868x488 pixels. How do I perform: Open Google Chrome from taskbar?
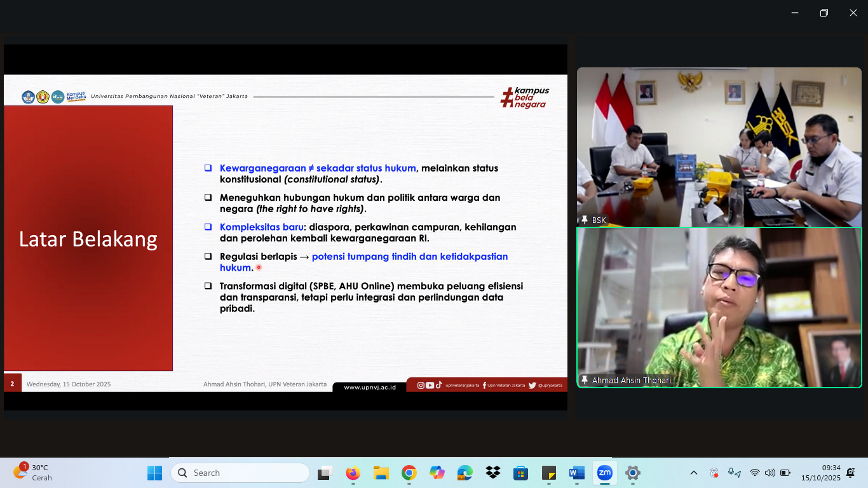coord(409,473)
